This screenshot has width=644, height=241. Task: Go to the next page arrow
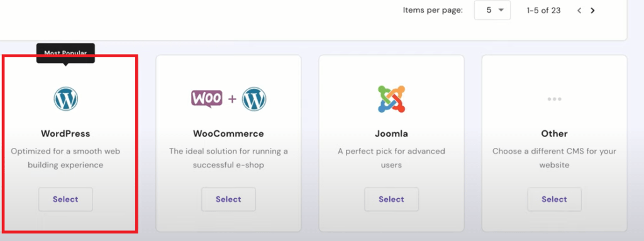click(592, 11)
